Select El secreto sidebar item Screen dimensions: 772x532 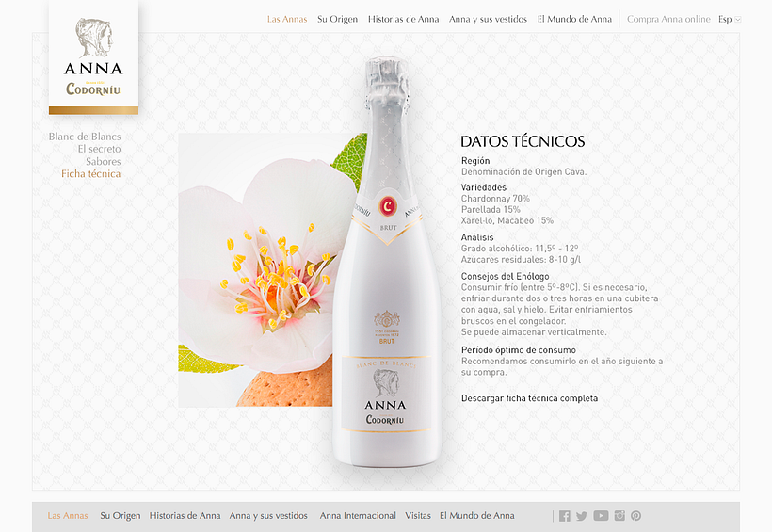(x=99, y=149)
